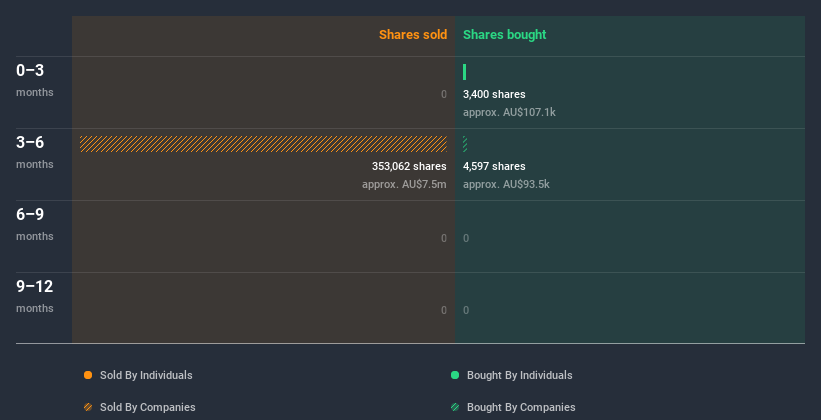
Task: Click the zero bought value in 6–9 months row
Action: tap(466, 238)
